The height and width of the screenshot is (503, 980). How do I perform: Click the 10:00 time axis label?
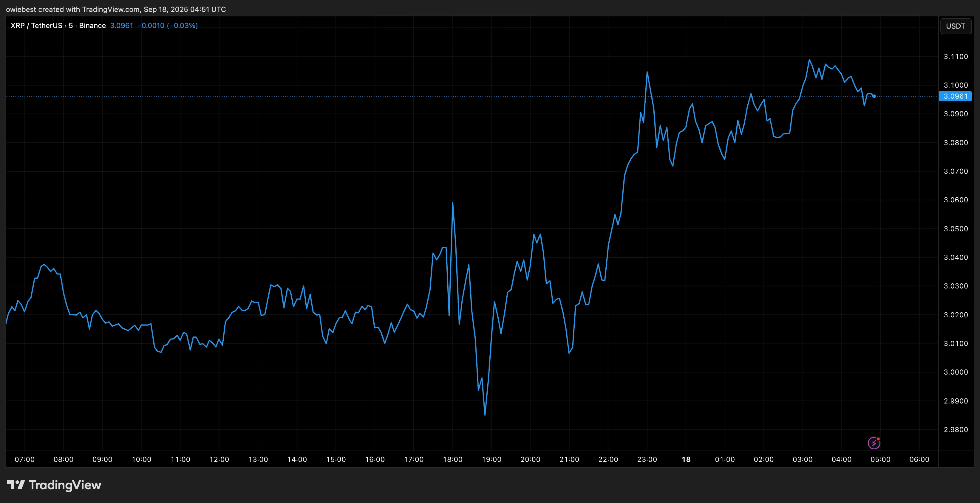[141, 459]
